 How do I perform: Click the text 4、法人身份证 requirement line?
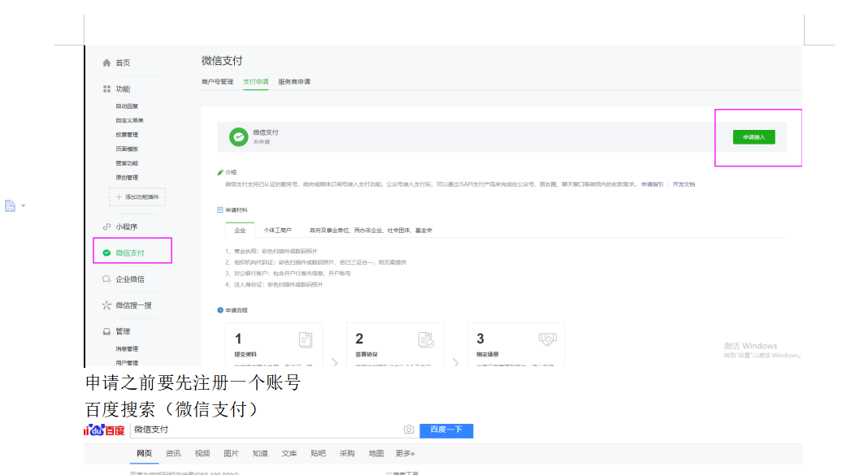pyautogui.click(x=273, y=285)
